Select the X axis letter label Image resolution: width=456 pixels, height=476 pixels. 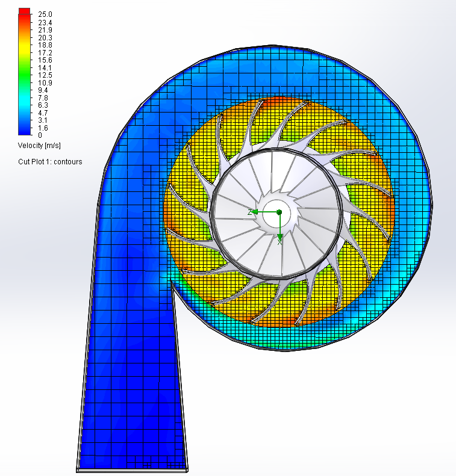point(280,242)
